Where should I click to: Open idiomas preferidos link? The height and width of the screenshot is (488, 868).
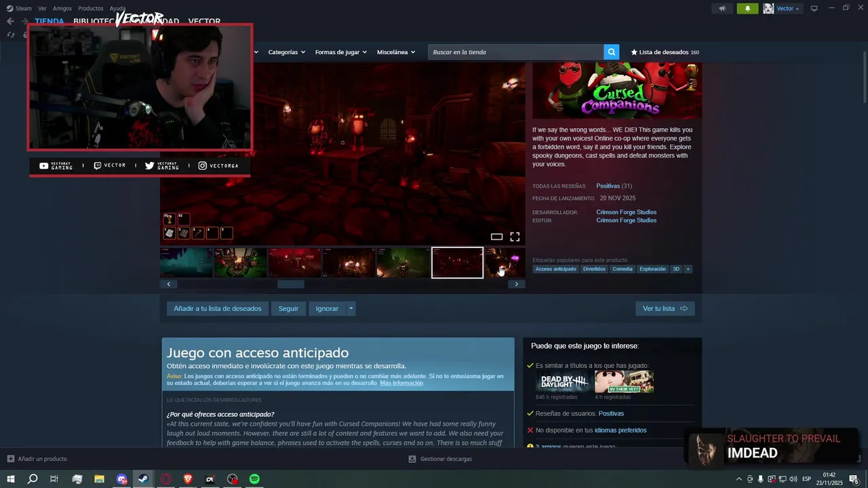point(620,430)
